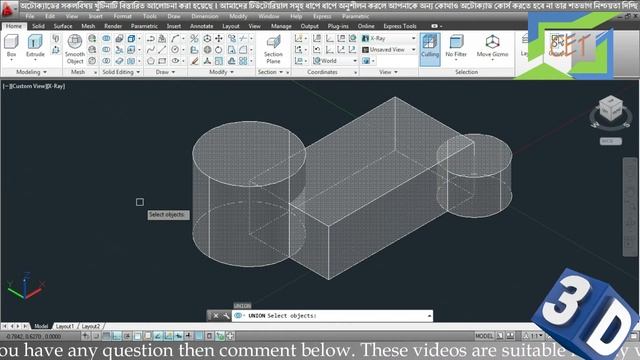640x360 pixels.
Task: Open the No Filter selection dropdown
Action: pos(456,47)
